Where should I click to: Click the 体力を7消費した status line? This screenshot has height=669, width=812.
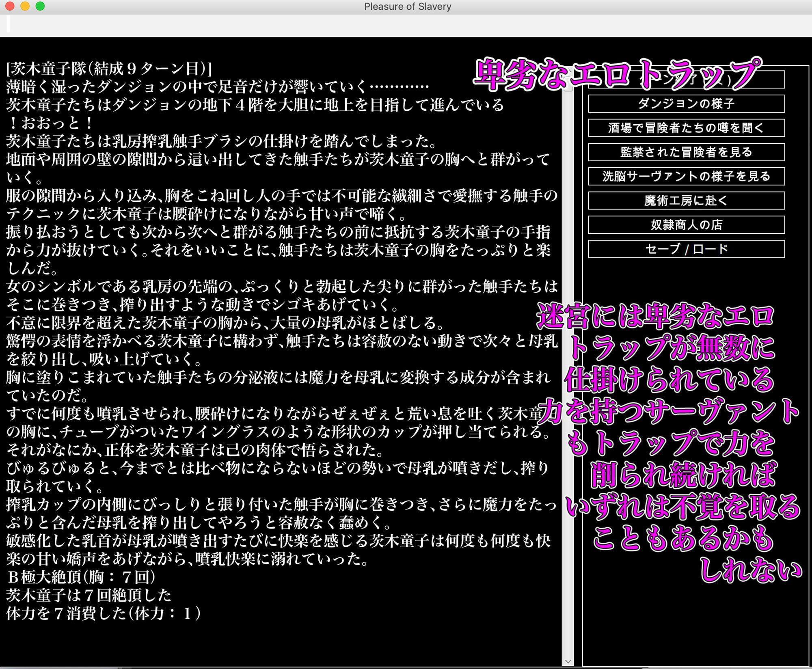(x=104, y=613)
